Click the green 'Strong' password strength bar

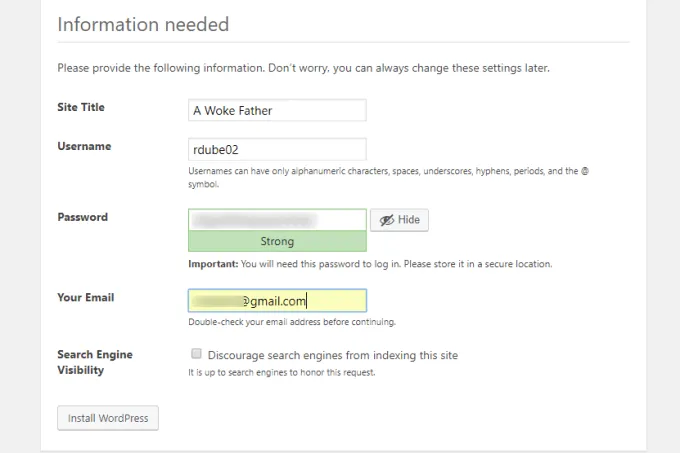click(x=277, y=241)
